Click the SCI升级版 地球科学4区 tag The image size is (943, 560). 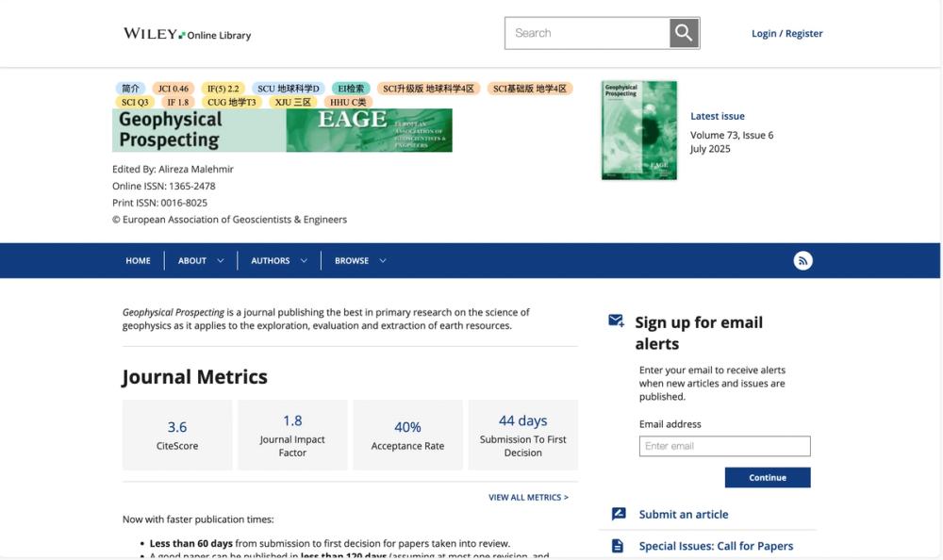428,89
